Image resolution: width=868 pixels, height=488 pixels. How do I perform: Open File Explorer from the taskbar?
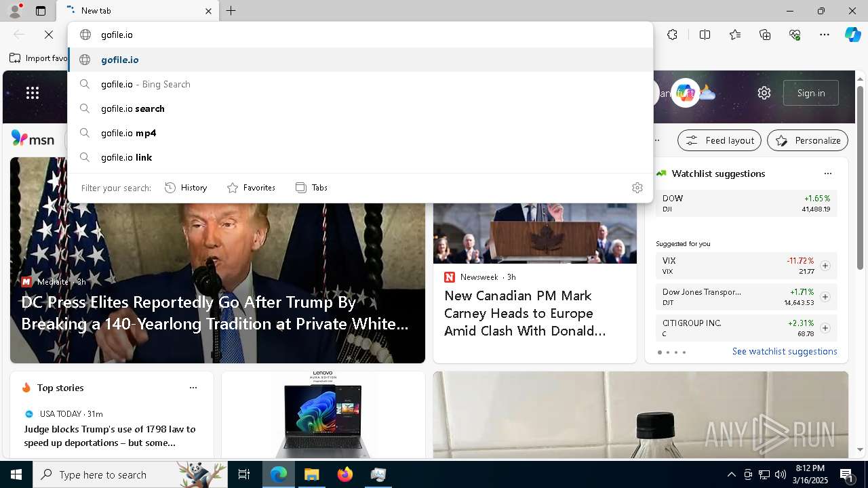point(311,474)
